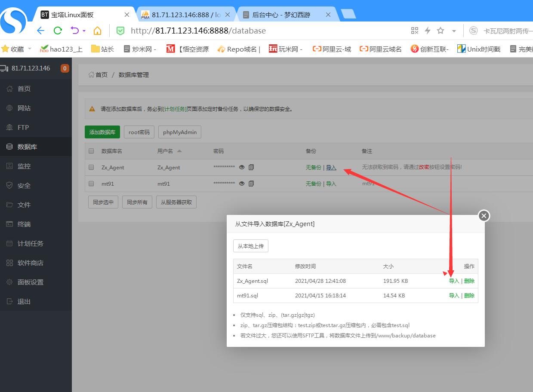Import the Zx_Agent.sql file
Viewport: 533px width, 392px height.
(454, 281)
